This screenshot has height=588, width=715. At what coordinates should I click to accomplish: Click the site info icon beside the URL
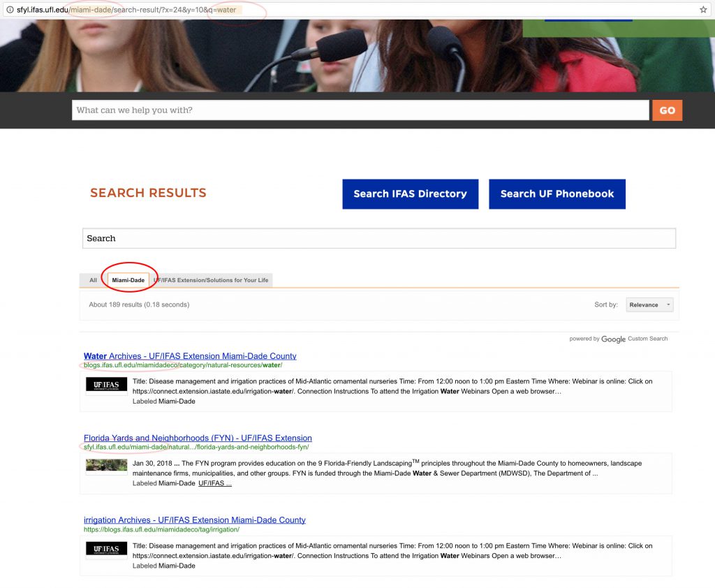coord(10,10)
